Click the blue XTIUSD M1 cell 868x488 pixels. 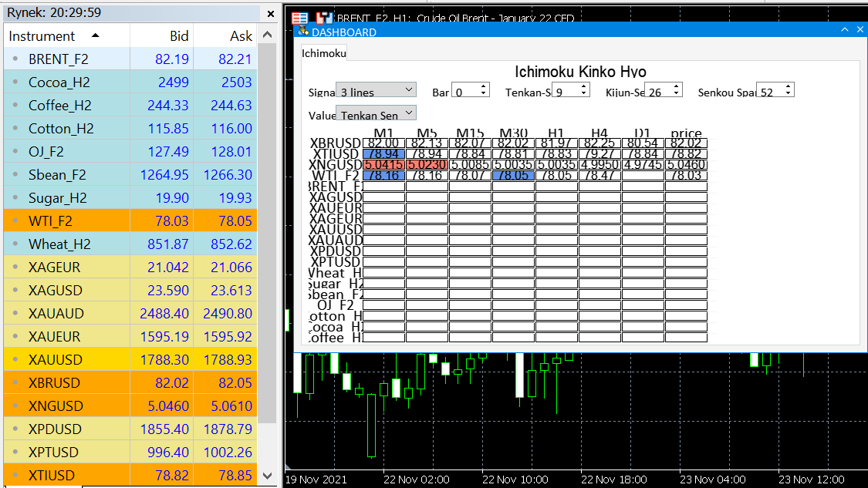(x=383, y=154)
